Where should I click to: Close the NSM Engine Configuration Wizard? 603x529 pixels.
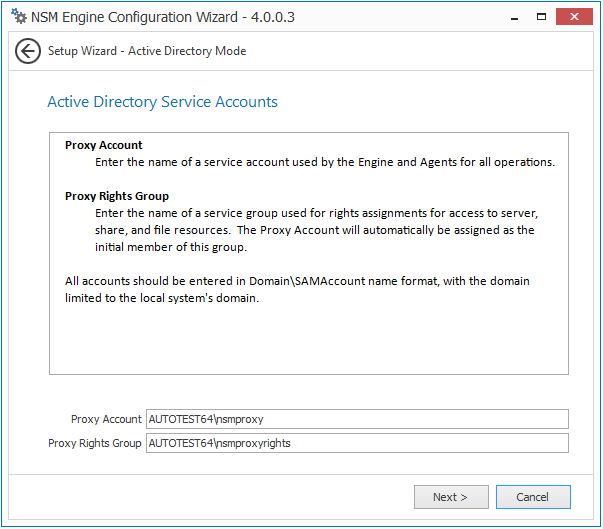pyautogui.click(x=577, y=16)
